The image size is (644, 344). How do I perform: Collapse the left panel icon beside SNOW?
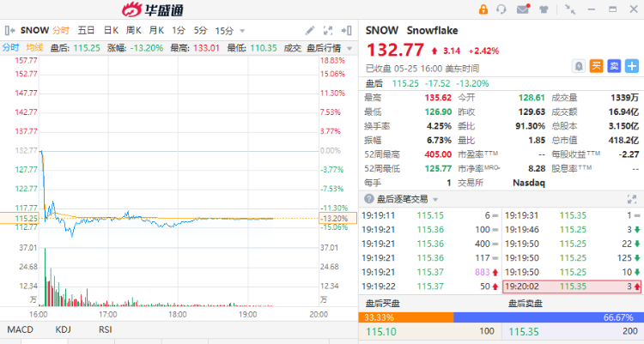click(x=9, y=30)
